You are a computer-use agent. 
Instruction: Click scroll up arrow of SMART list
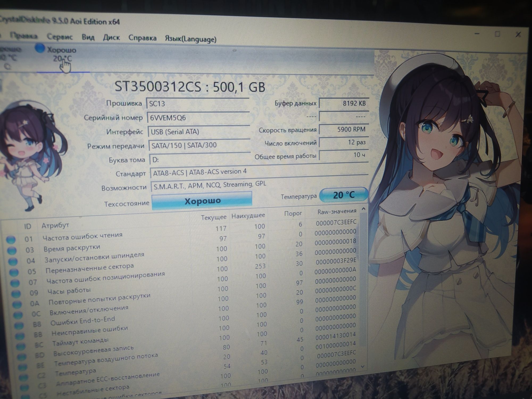click(x=363, y=209)
